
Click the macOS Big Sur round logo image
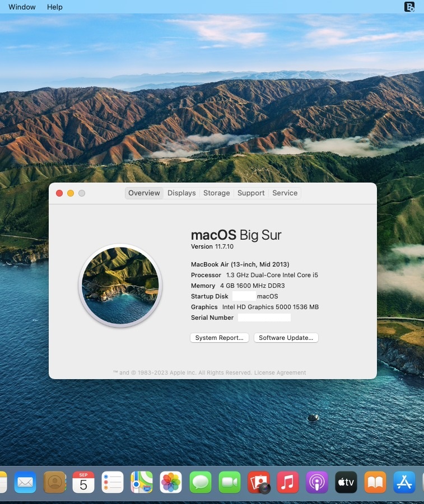point(120,286)
